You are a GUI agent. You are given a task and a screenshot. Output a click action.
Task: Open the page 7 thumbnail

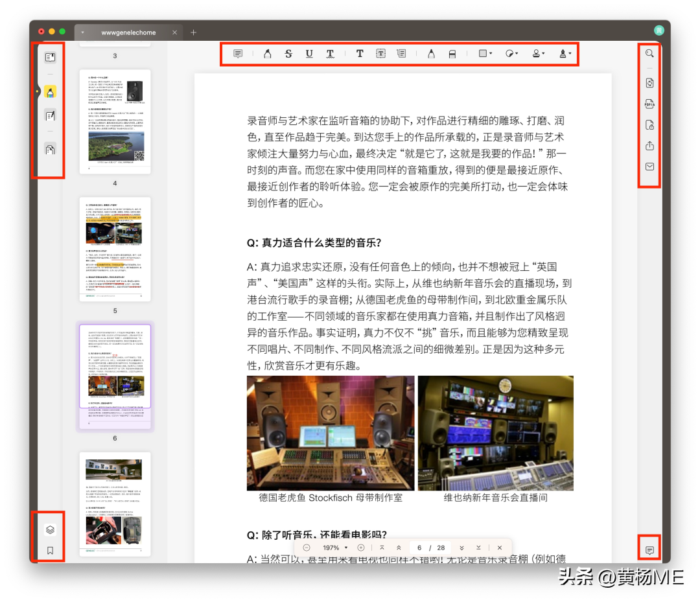click(x=115, y=504)
